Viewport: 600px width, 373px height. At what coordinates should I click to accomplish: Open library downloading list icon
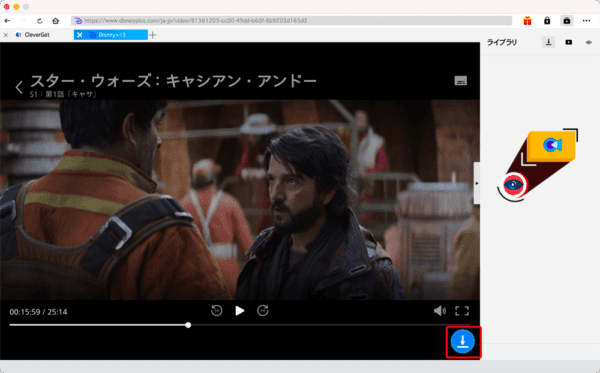548,42
